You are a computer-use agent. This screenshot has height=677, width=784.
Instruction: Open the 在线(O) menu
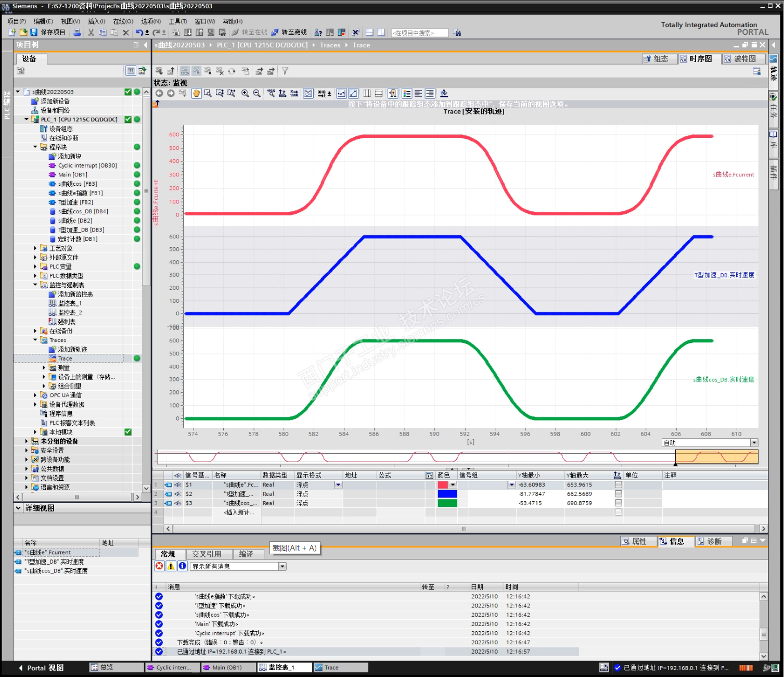click(123, 21)
